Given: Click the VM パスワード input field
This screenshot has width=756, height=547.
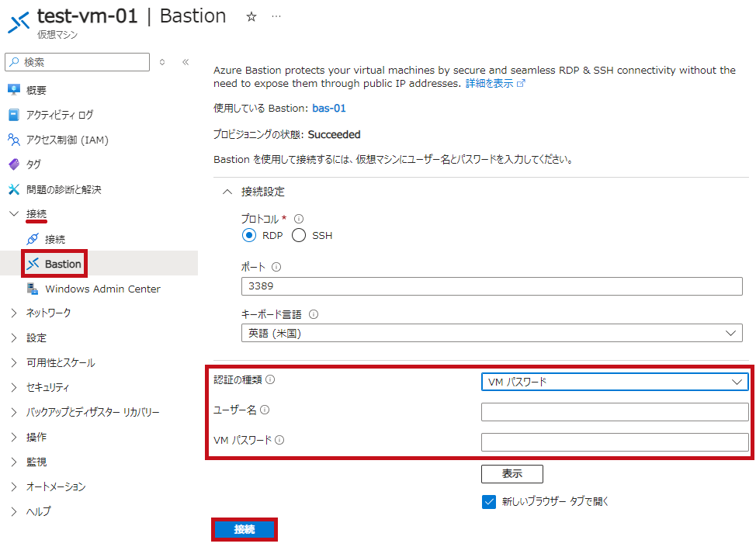Looking at the screenshot, I should click(x=615, y=442).
